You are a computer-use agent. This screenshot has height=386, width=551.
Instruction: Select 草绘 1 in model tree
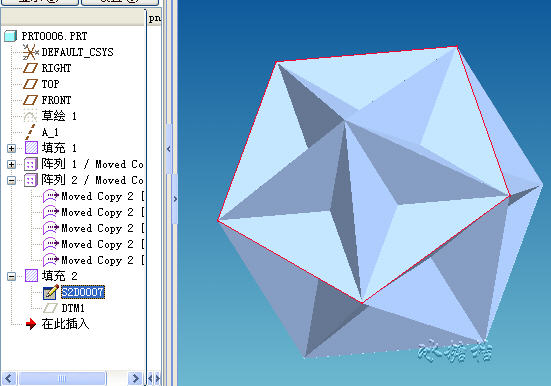59,116
